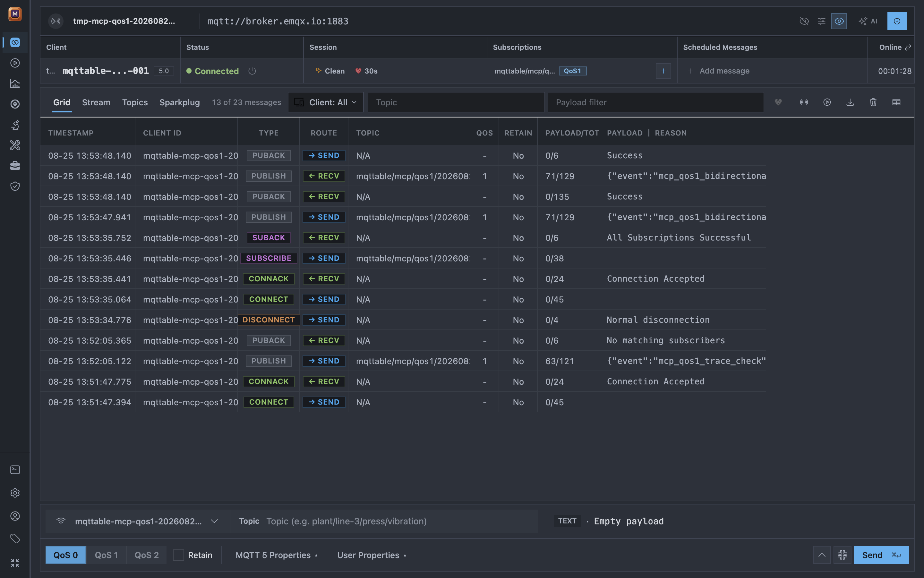Open the user account sidebar icon
Image resolution: width=924 pixels, height=578 pixels.
[15, 516]
